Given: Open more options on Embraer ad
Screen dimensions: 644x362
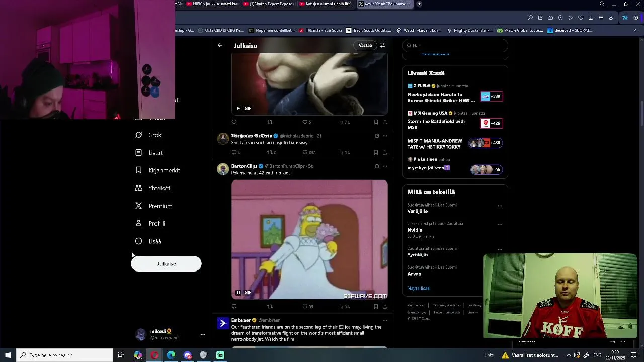Looking at the screenshot, I should pos(385,320).
